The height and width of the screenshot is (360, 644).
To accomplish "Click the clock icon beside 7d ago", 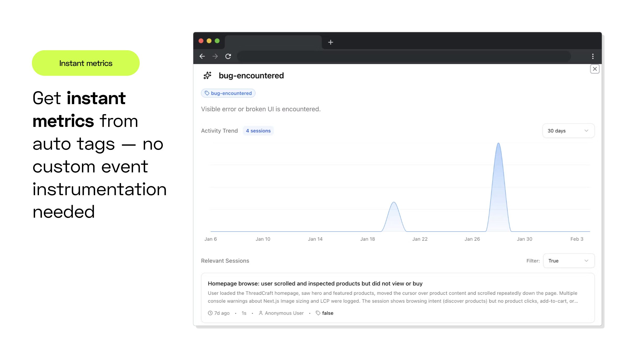I will point(210,313).
